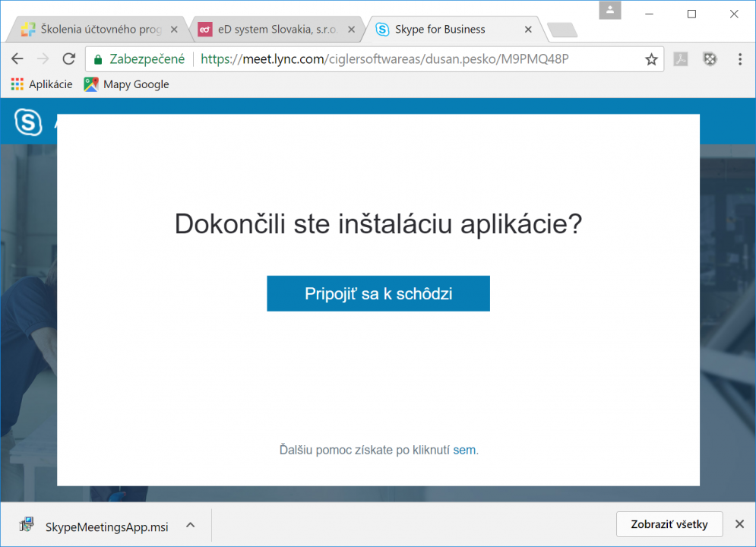
Task: Click the extension icon beside the PDF icon
Action: click(x=709, y=59)
